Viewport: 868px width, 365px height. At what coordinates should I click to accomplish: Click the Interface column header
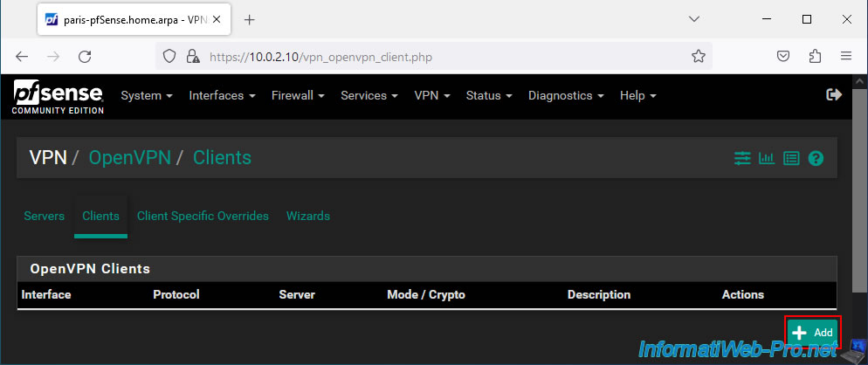(46, 294)
